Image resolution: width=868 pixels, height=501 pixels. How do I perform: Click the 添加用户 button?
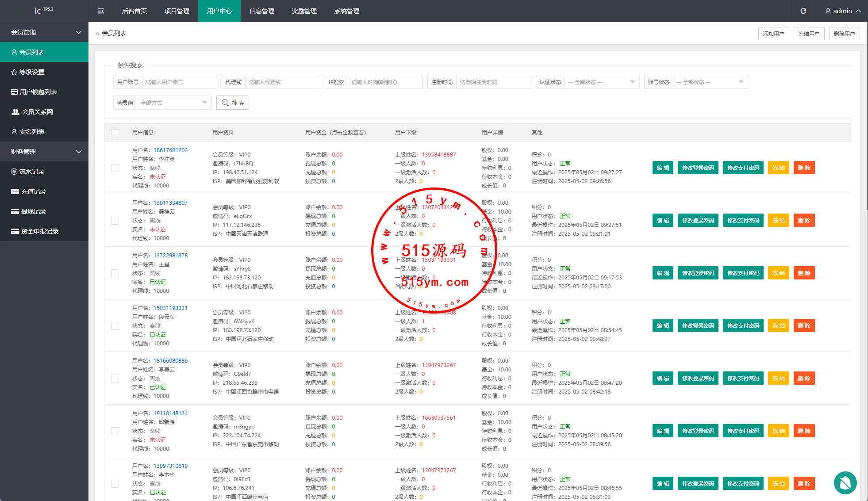[x=773, y=34]
